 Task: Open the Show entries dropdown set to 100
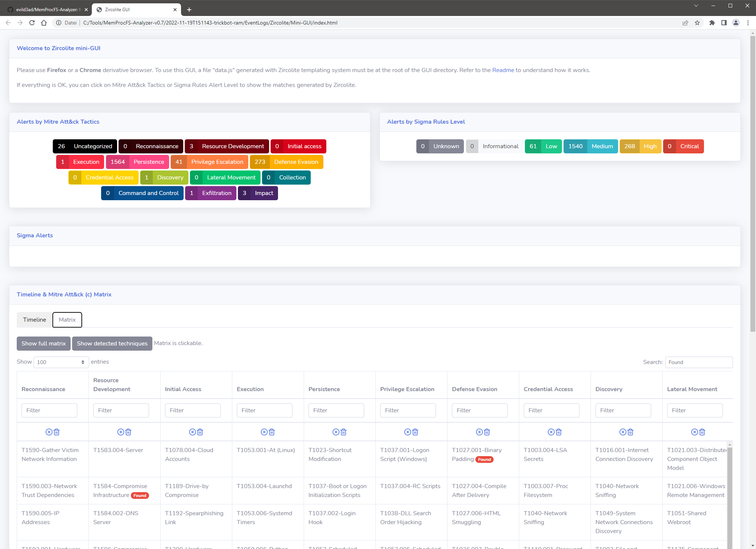(x=61, y=362)
